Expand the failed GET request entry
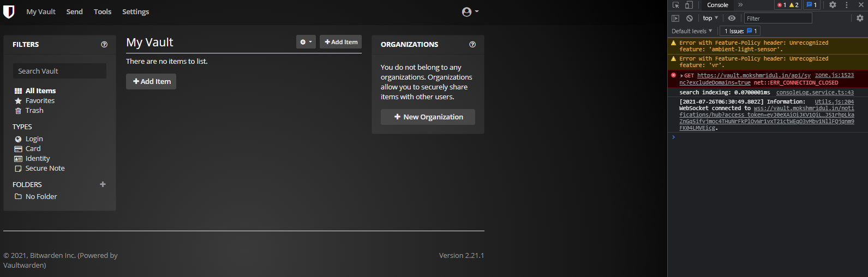 click(681, 76)
